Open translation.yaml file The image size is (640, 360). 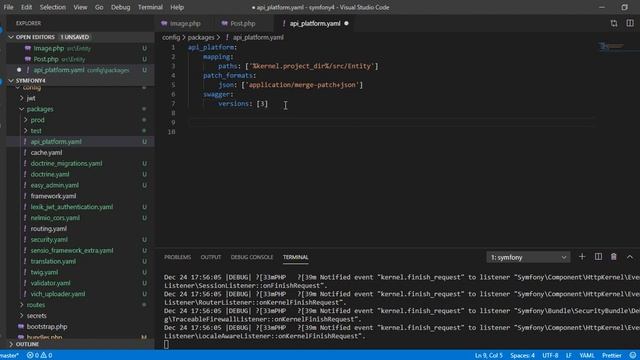click(53, 262)
